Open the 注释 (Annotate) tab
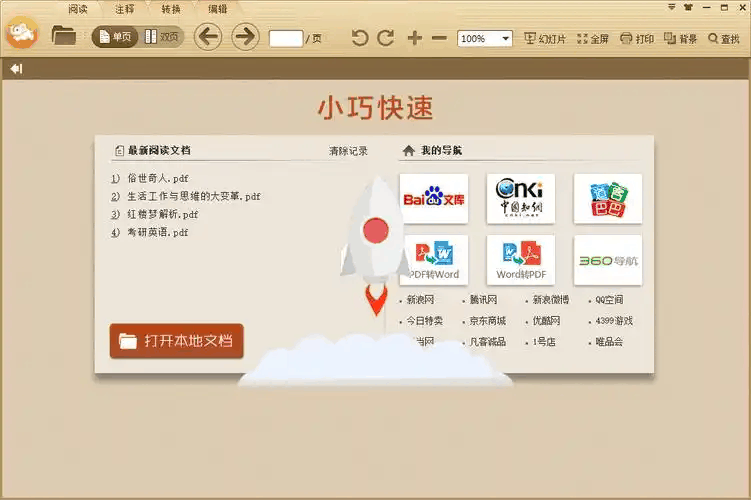Viewport: 751px width, 500px height. [125, 8]
